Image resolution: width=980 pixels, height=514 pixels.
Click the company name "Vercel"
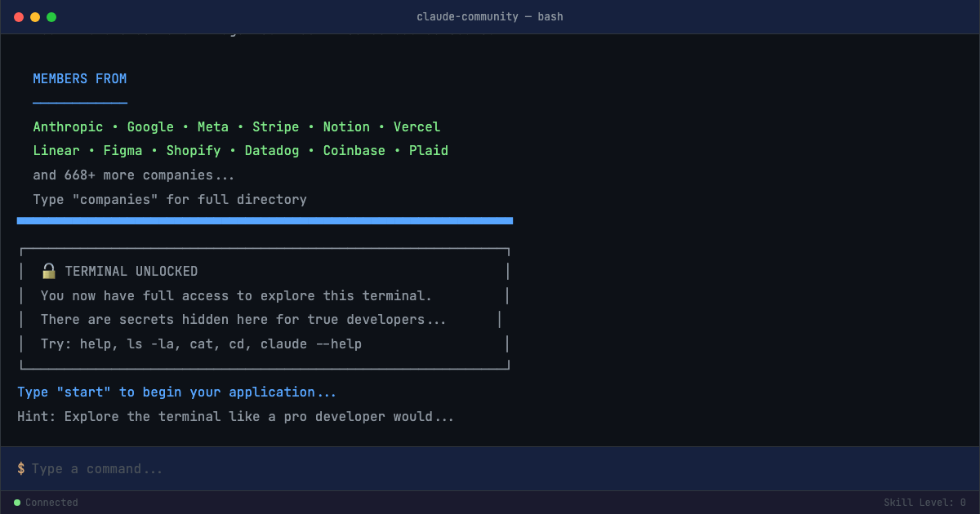point(416,127)
